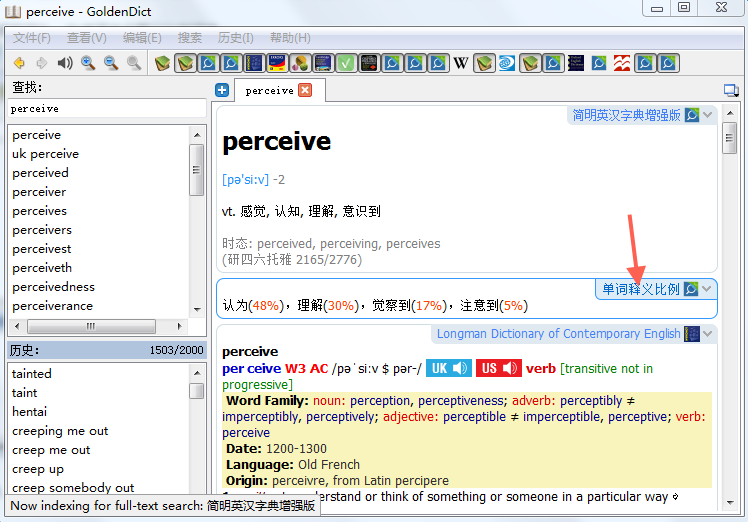The width and height of the screenshot is (748, 522).
Task: Zoom in using the magnifier plus icon
Action: [x=88, y=63]
